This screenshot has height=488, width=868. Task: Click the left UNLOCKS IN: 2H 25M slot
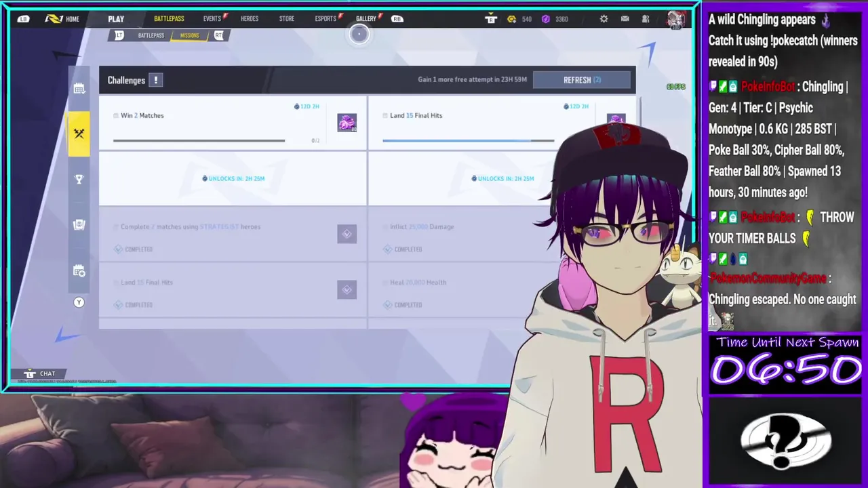coord(233,178)
